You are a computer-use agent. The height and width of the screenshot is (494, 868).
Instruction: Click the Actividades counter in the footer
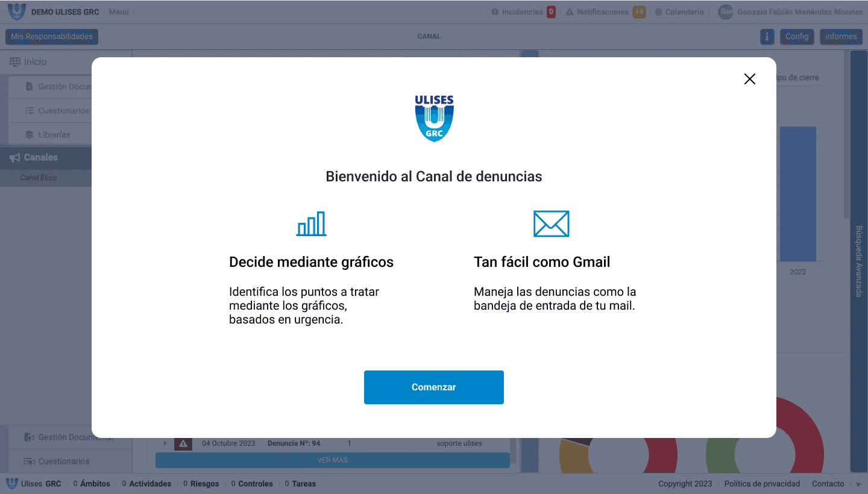[146, 484]
